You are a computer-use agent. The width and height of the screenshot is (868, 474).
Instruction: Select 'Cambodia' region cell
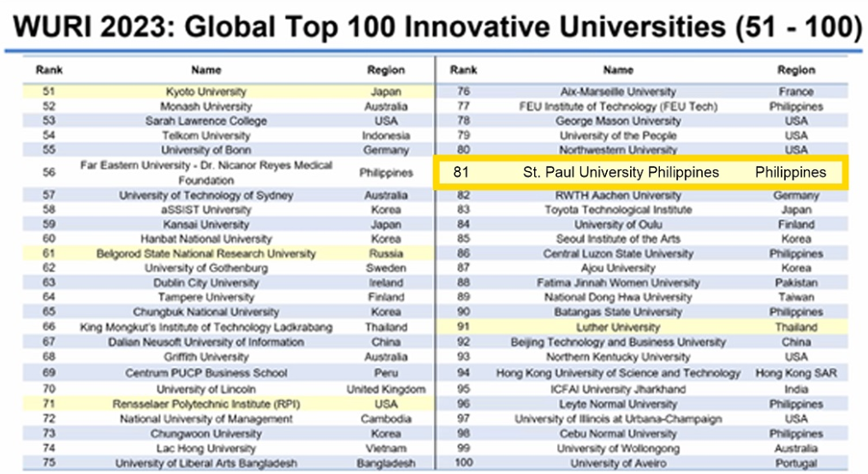tap(386, 418)
